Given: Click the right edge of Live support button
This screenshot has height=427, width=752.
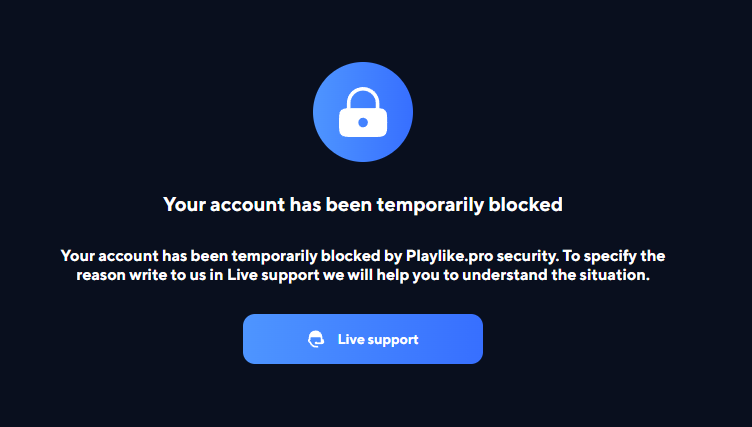Looking at the screenshot, I should [x=478, y=339].
